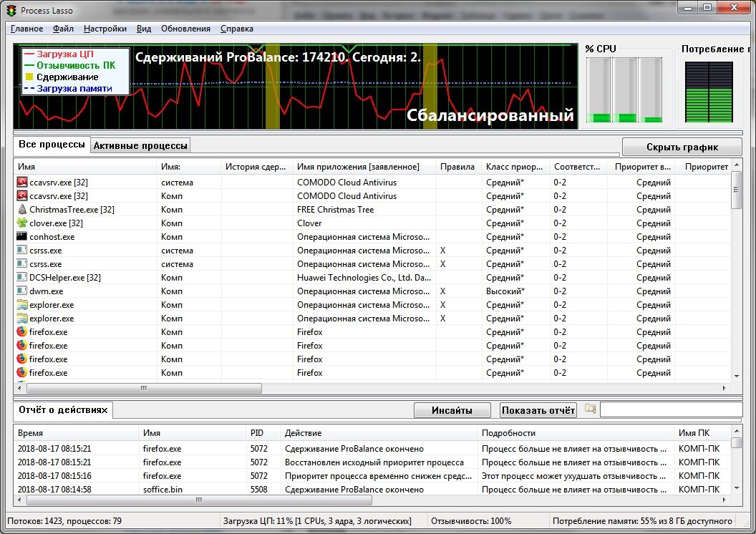The height and width of the screenshot is (534, 756).
Task: Click the log panel scroll down arrow
Action: [x=736, y=488]
